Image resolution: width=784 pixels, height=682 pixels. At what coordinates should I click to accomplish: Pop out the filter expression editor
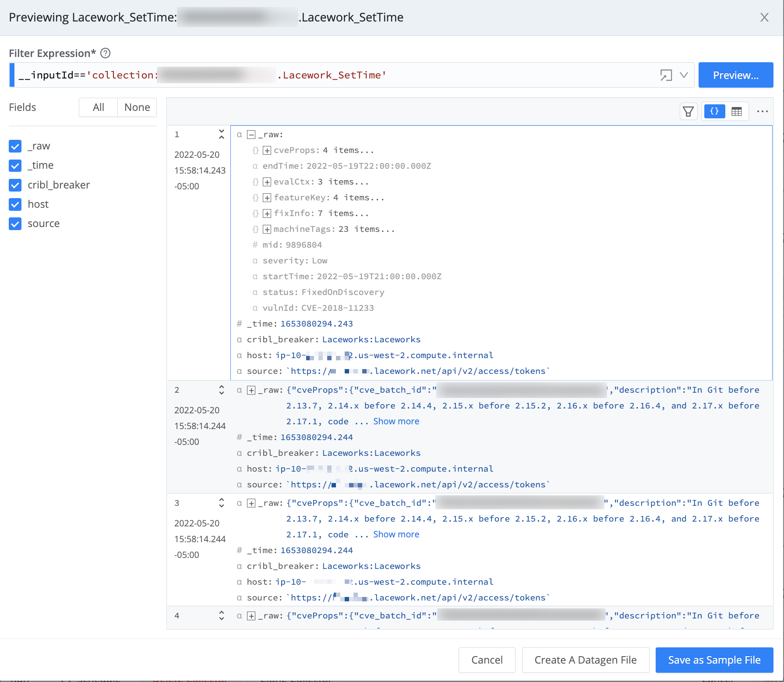click(666, 75)
